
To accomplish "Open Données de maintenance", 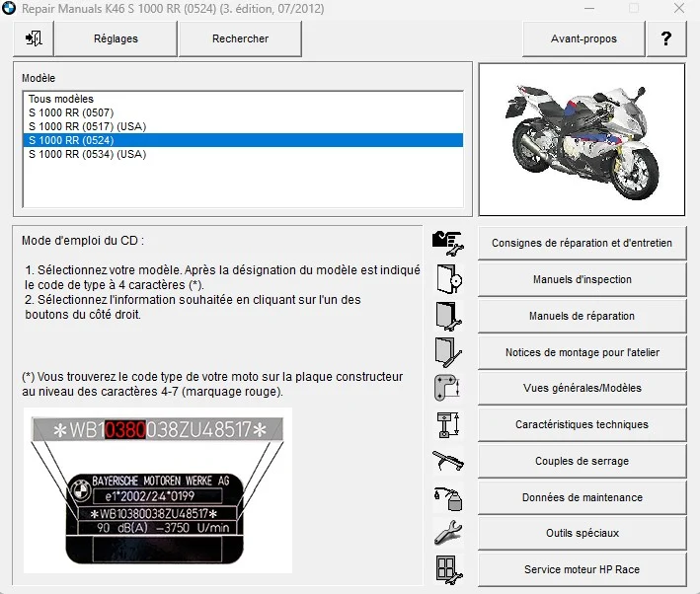I will point(582,497).
